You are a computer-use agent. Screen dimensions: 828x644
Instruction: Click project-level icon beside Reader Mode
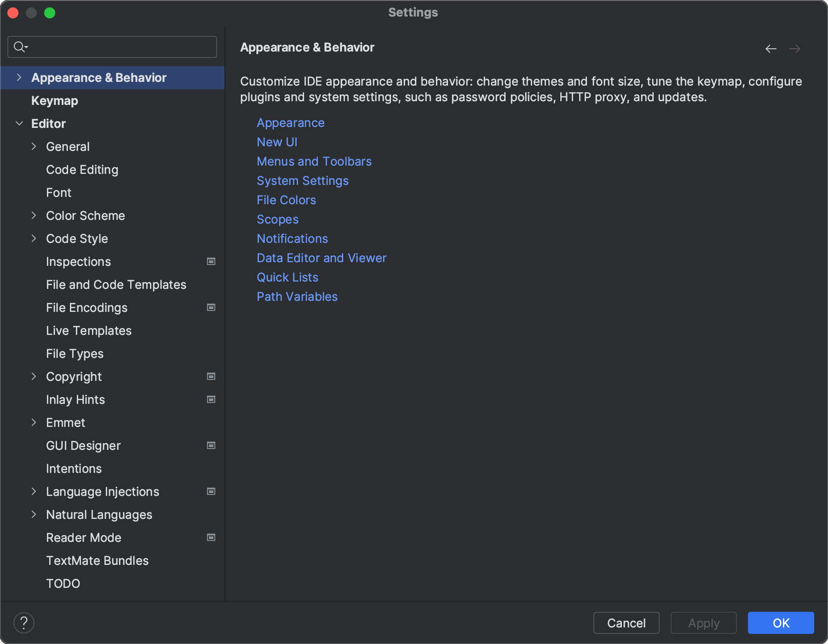tap(211, 538)
